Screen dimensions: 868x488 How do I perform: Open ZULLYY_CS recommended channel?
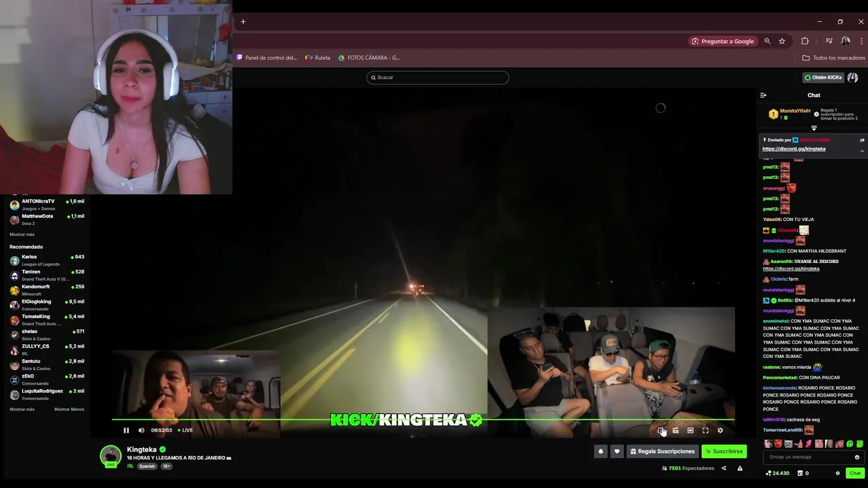point(47,350)
